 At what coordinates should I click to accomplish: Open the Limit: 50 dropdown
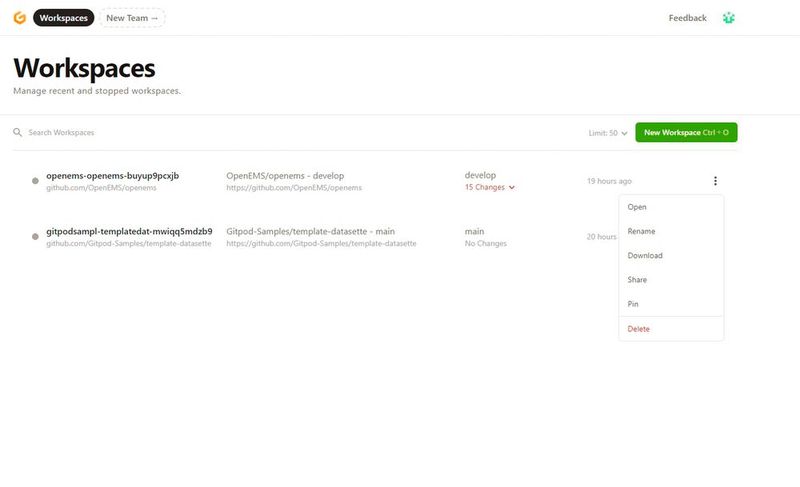point(608,133)
